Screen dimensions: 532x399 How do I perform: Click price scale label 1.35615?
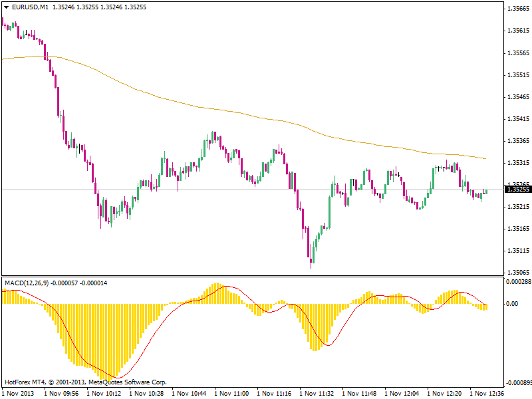pos(518,31)
